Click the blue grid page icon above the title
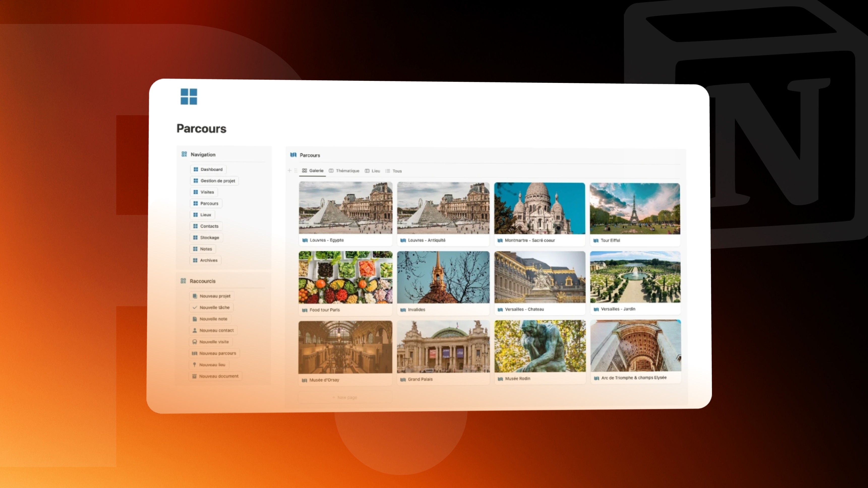 point(189,97)
